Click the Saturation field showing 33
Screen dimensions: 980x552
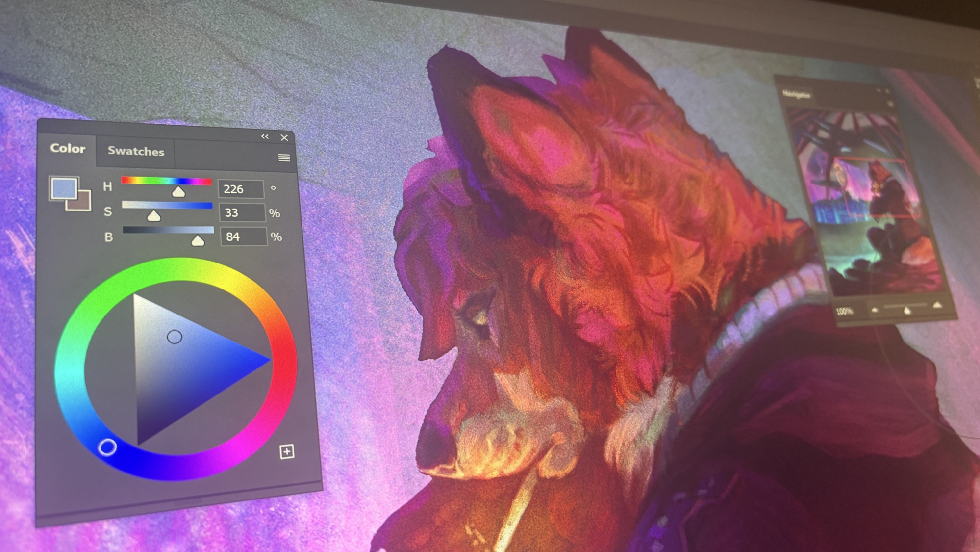(241, 212)
